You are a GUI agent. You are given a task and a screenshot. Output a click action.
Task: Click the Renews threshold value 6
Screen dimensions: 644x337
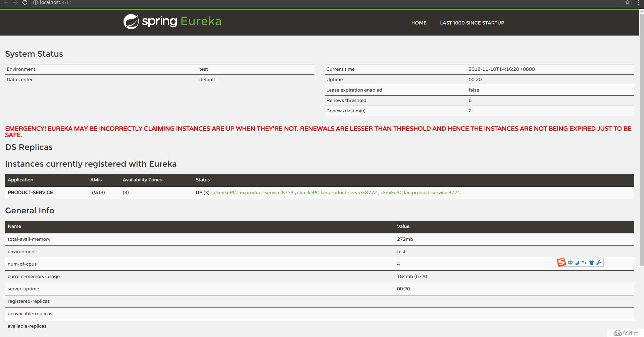(470, 100)
